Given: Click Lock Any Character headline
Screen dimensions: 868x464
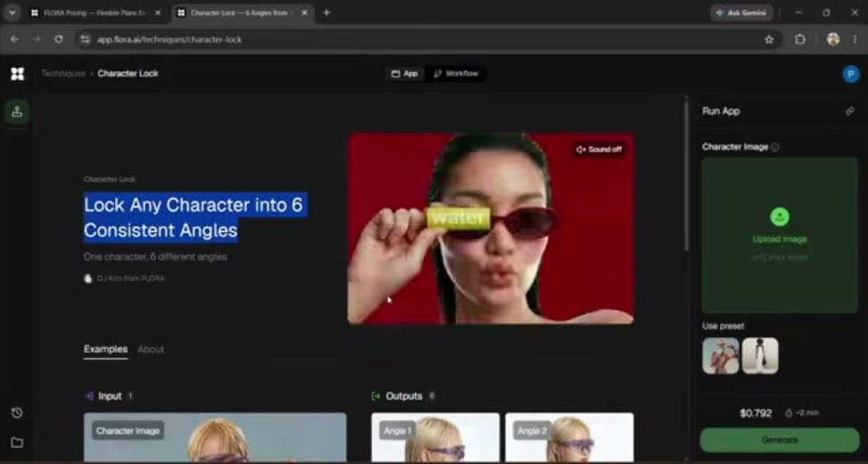Looking at the screenshot, I should (194, 218).
